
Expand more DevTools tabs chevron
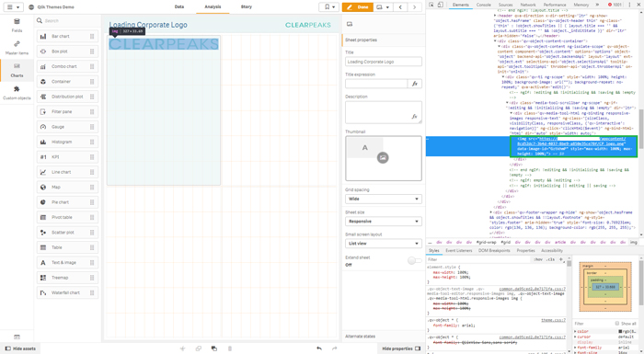pyautogui.click(x=598, y=5)
